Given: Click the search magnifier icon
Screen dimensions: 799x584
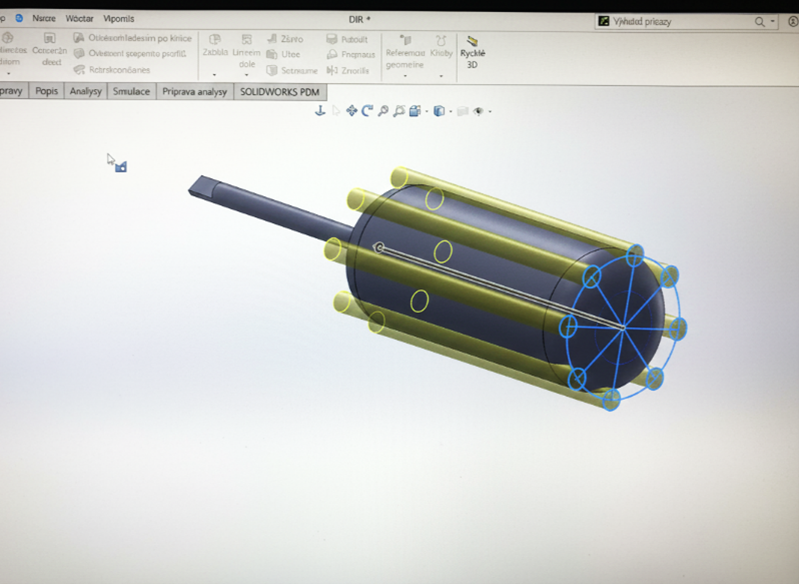Looking at the screenshot, I should pos(759,21).
